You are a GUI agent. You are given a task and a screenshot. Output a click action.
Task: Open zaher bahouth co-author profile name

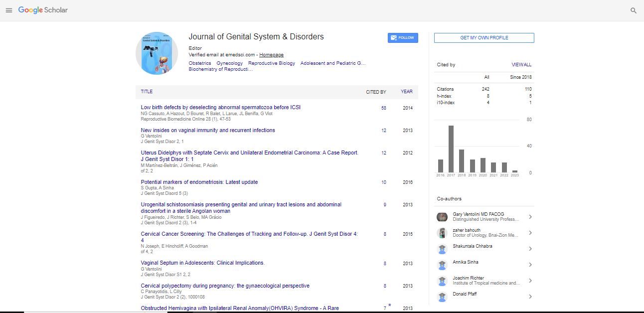[x=467, y=230]
